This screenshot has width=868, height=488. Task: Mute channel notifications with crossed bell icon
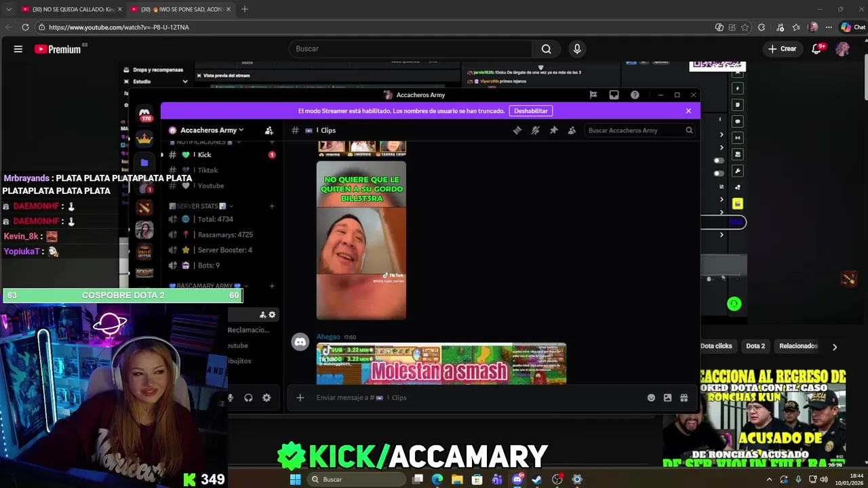(x=536, y=130)
